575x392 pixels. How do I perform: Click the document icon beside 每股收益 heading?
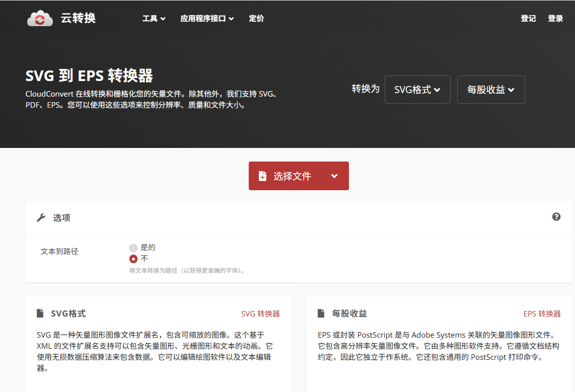321,313
